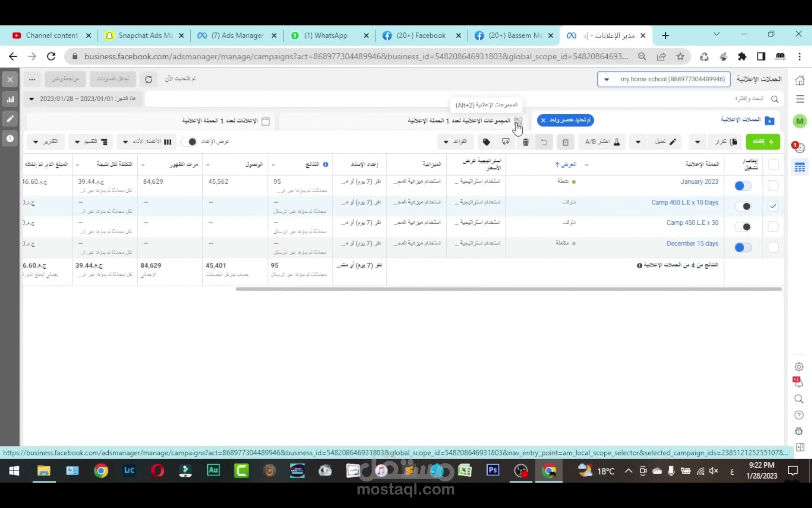Expand the date range 2023/01/01 dropdown
This screenshot has width=812, height=508.
[82, 99]
